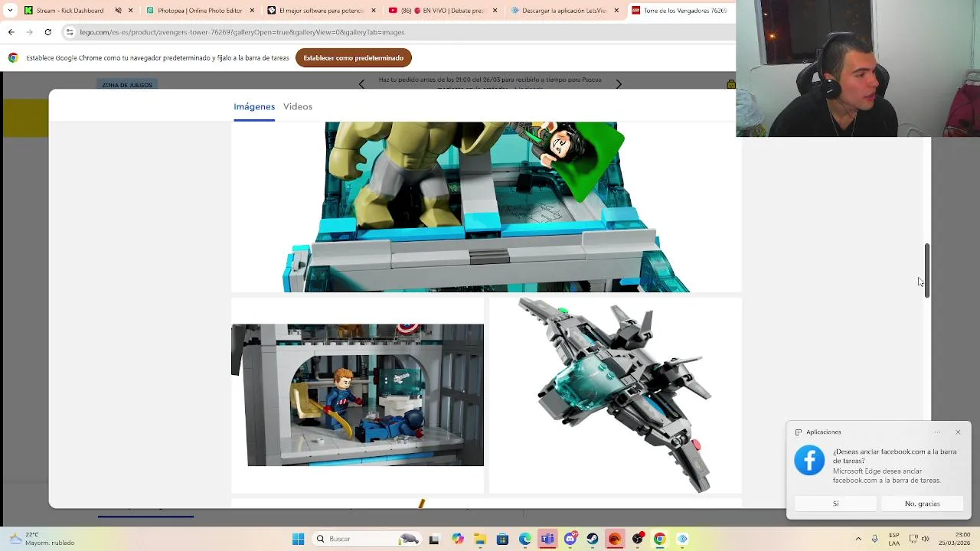980x551 pixels.
Task: Click the gallery vertical scrollbar thumb
Action: [927, 270]
